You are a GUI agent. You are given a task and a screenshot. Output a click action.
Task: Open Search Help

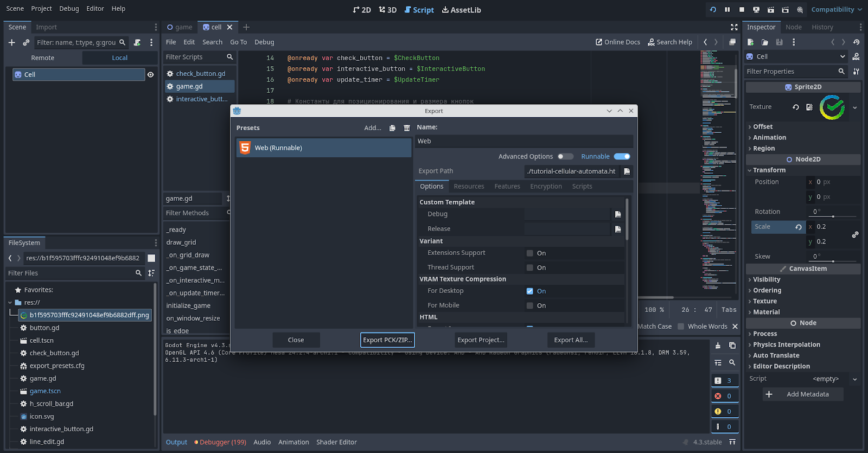click(x=670, y=42)
